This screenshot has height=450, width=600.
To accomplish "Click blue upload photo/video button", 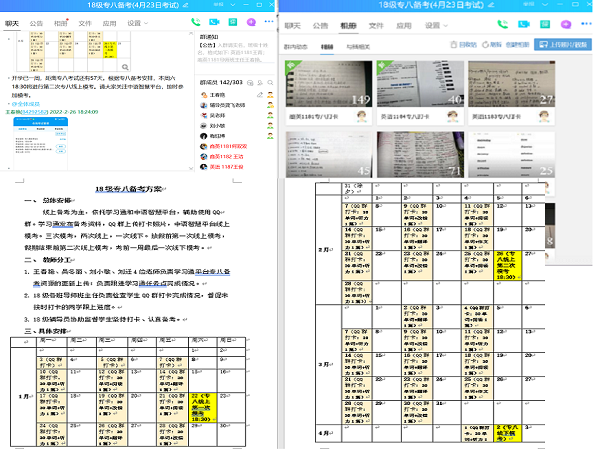I will coord(563,45).
